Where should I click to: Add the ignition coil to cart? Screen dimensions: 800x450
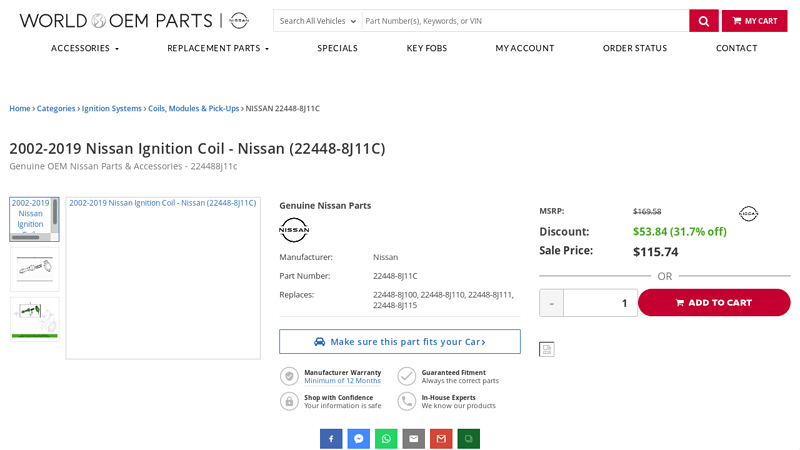click(714, 303)
